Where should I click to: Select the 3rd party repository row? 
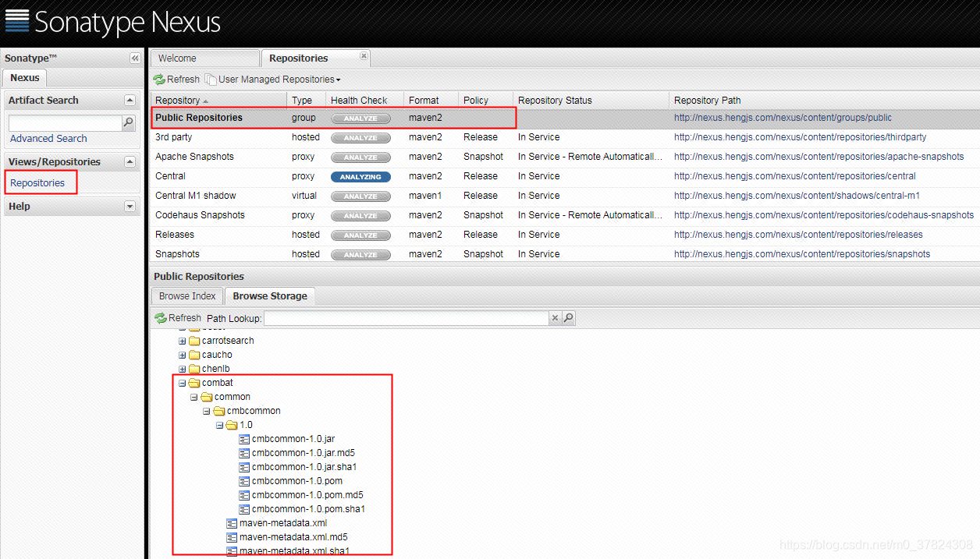[566, 137]
